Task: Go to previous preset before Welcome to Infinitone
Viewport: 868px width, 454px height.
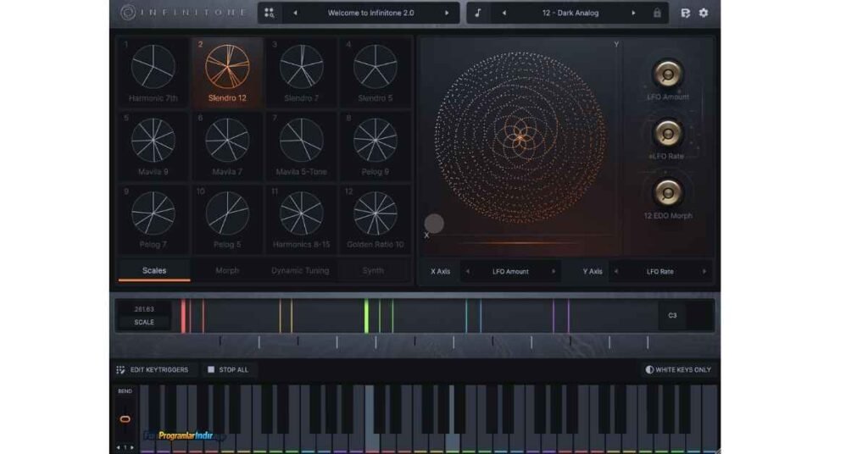Action: [295, 13]
